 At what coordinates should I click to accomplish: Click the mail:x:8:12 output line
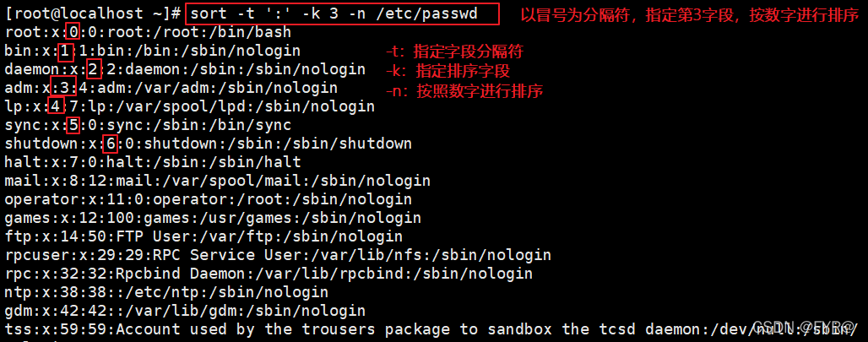(x=218, y=181)
